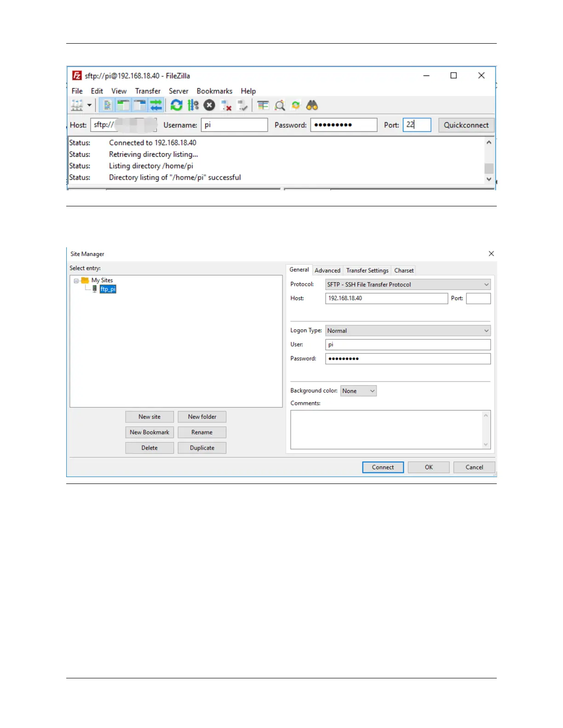563x728 pixels.
Task: Click the New folder button
Action: (202, 417)
